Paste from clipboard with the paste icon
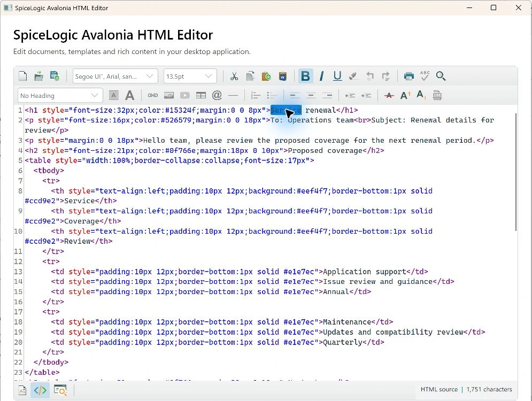The image size is (532, 401). coord(266,76)
